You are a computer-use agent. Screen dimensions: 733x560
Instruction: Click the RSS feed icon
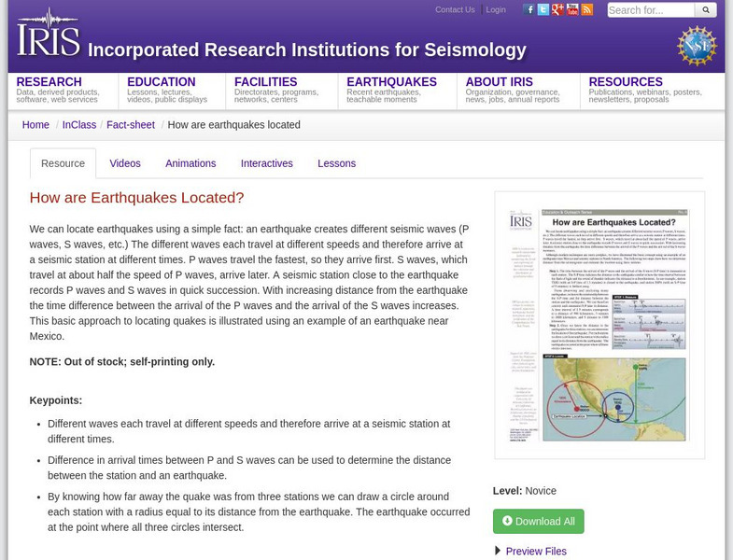click(586, 10)
